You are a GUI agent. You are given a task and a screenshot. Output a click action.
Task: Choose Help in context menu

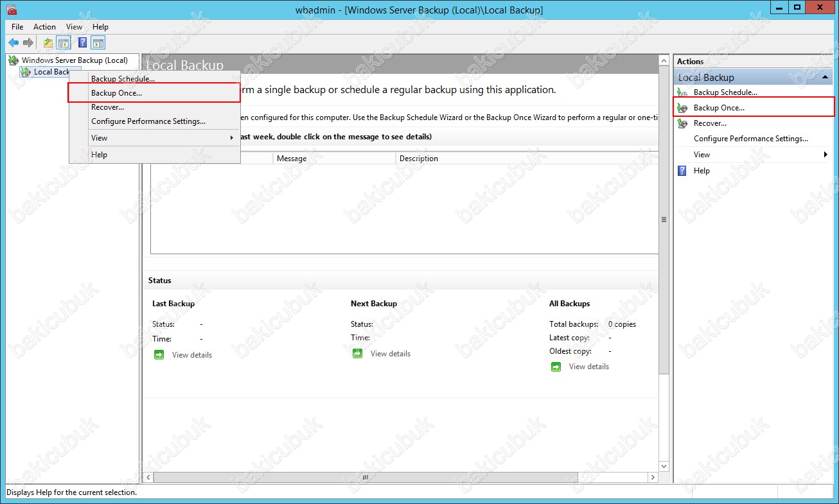click(x=155, y=155)
